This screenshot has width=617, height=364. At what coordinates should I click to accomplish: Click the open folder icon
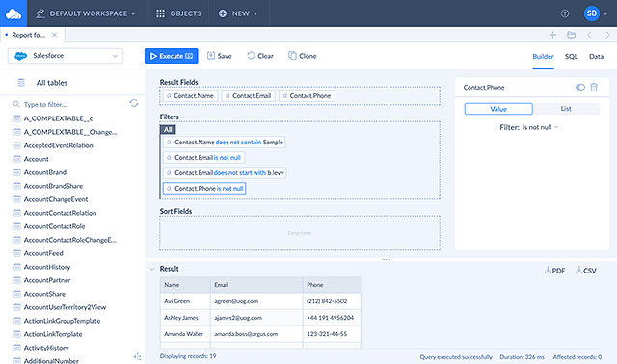pos(571,35)
